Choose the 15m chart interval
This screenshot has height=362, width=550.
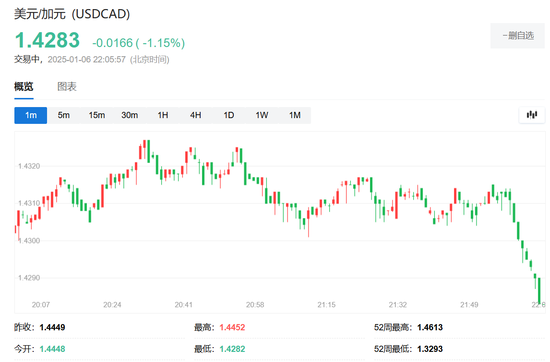point(96,115)
